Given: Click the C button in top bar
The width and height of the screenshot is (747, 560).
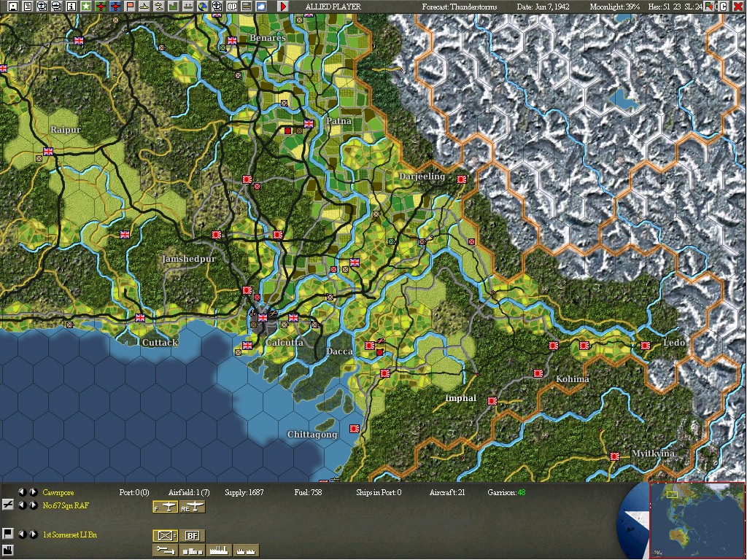Looking at the screenshot, I should tap(723, 6).
